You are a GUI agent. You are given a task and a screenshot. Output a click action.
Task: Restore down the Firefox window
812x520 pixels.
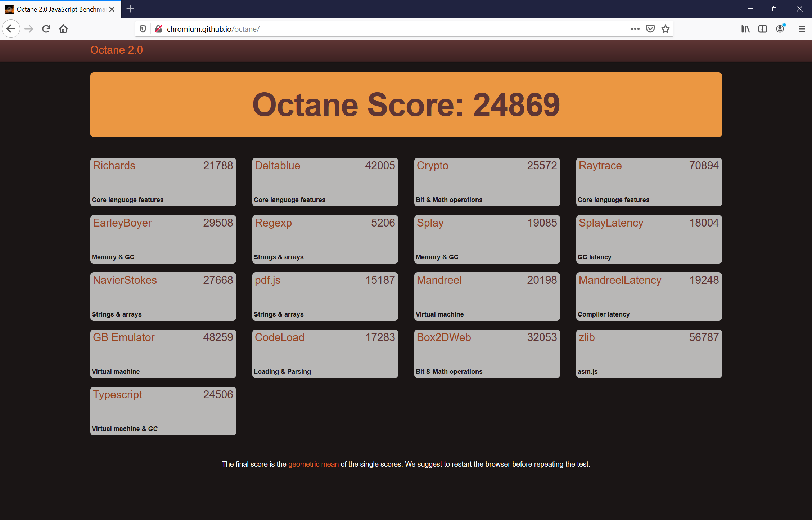click(775, 9)
